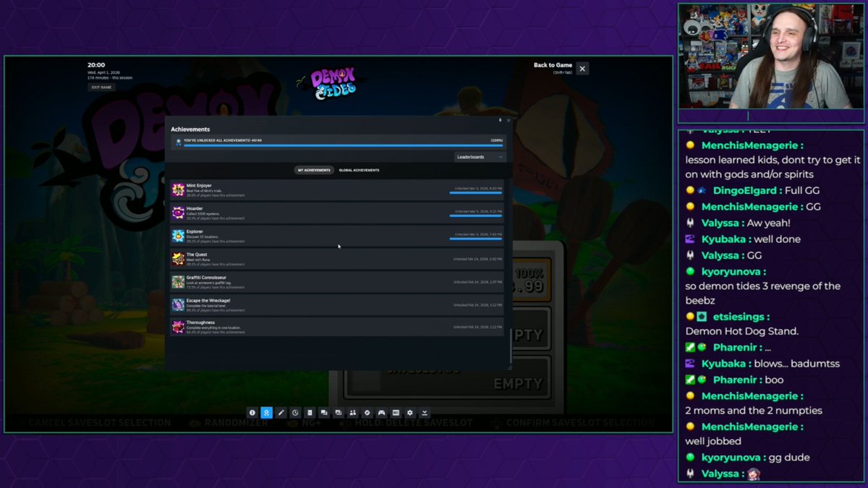
Task: Click the streamer webcam feed
Action: pos(771,56)
